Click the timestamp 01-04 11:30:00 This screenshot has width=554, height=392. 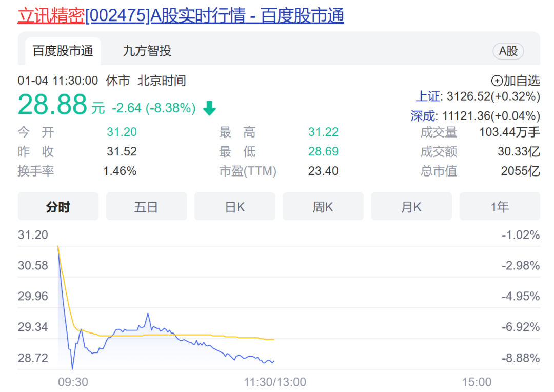pos(58,81)
